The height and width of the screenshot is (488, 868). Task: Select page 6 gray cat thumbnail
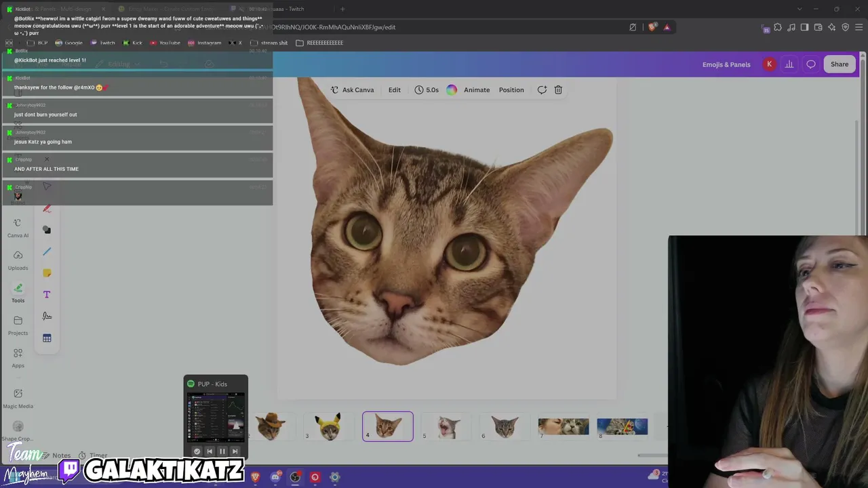(505, 426)
